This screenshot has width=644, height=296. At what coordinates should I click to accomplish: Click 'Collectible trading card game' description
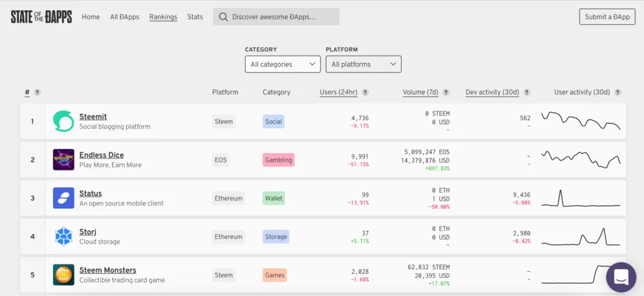pos(122,280)
